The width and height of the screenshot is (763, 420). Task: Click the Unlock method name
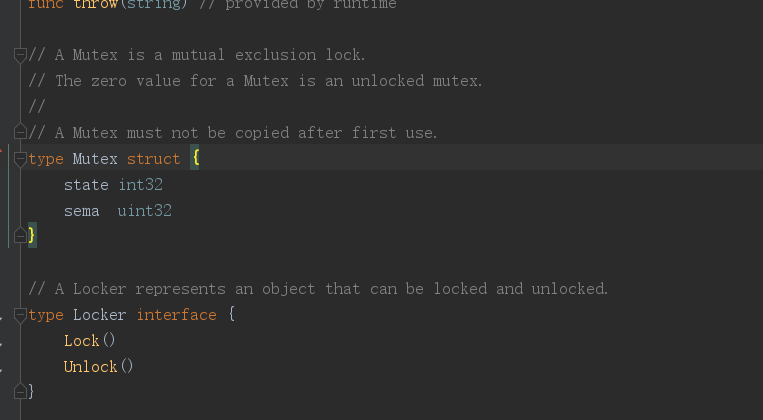pos(90,367)
